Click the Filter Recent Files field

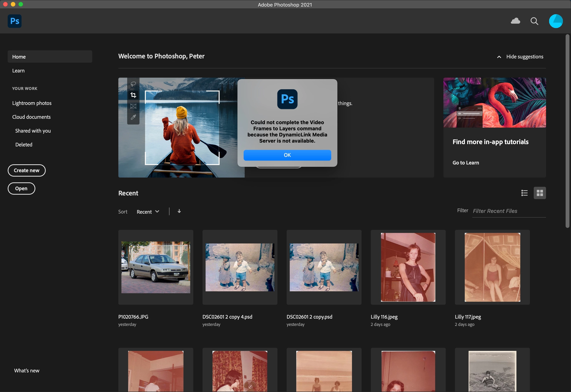coord(509,211)
